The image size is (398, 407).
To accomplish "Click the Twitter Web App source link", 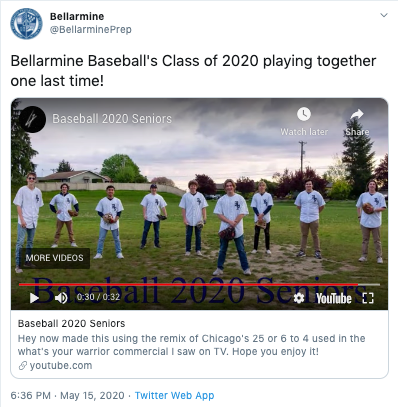I will [x=174, y=396].
